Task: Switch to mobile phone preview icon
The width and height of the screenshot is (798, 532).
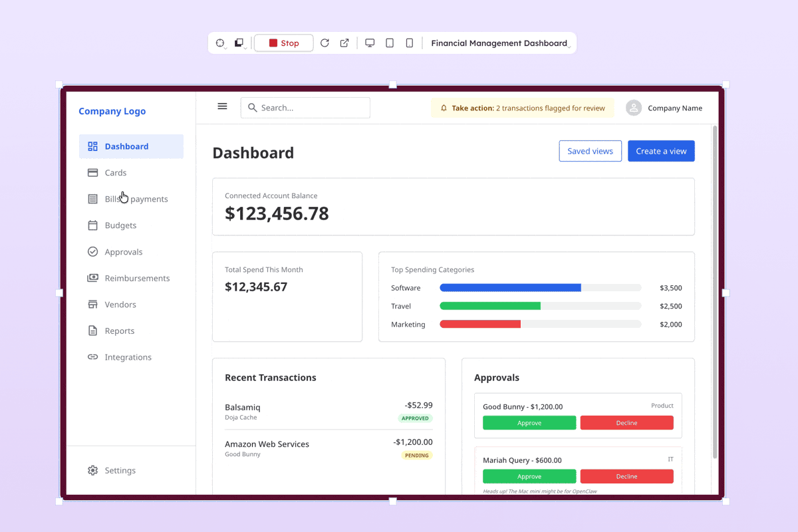Action: click(x=410, y=43)
